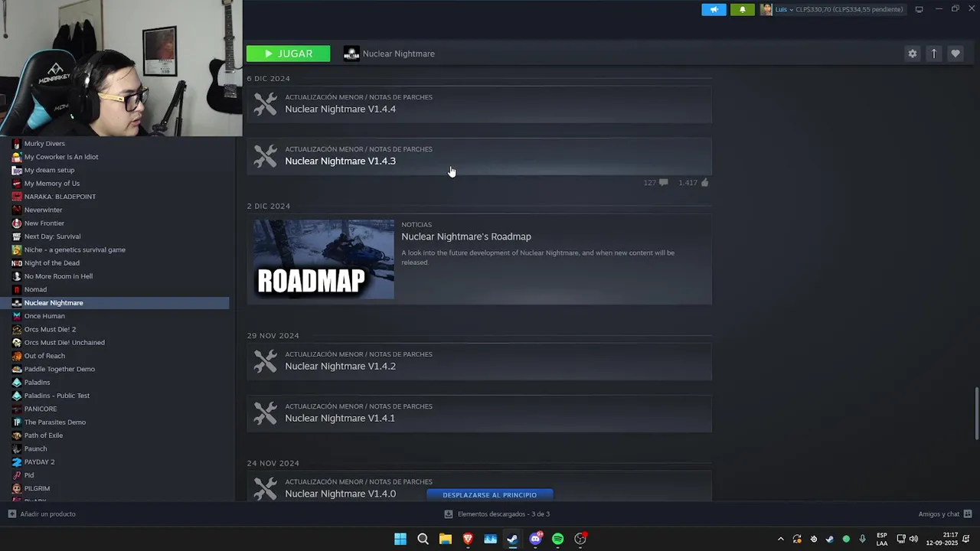Switch to Big Picture mode icon
Image resolution: width=980 pixels, height=551 pixels.
click(x=919, y=9)
